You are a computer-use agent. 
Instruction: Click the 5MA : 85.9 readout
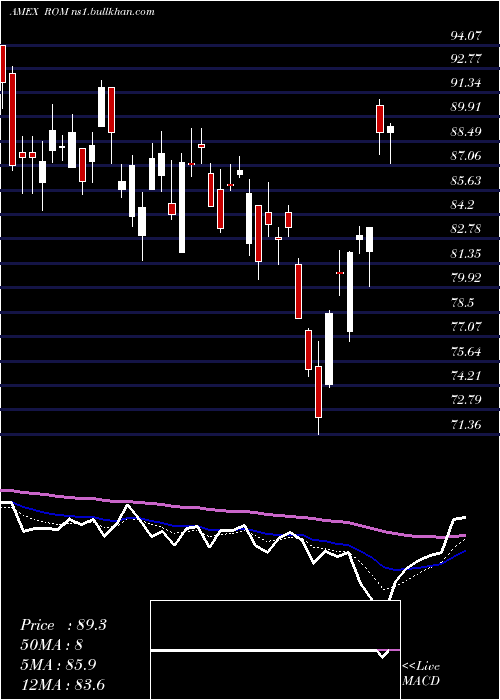(x=60, y=664)
